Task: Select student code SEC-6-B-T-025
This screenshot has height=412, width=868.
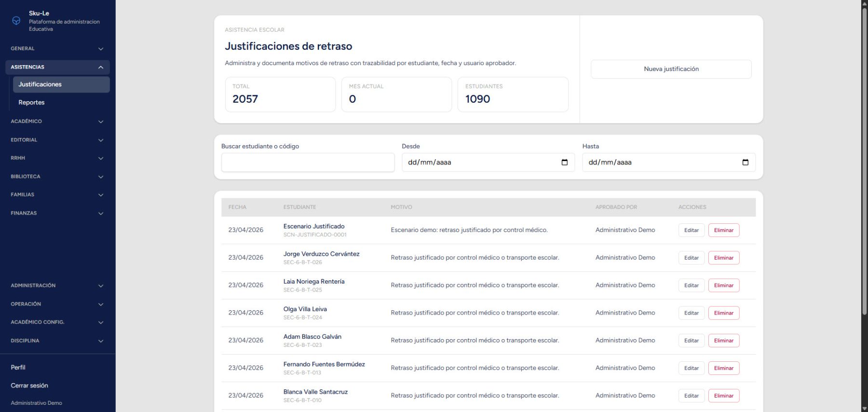Action: pyautogui.click(x=302, y=290)
